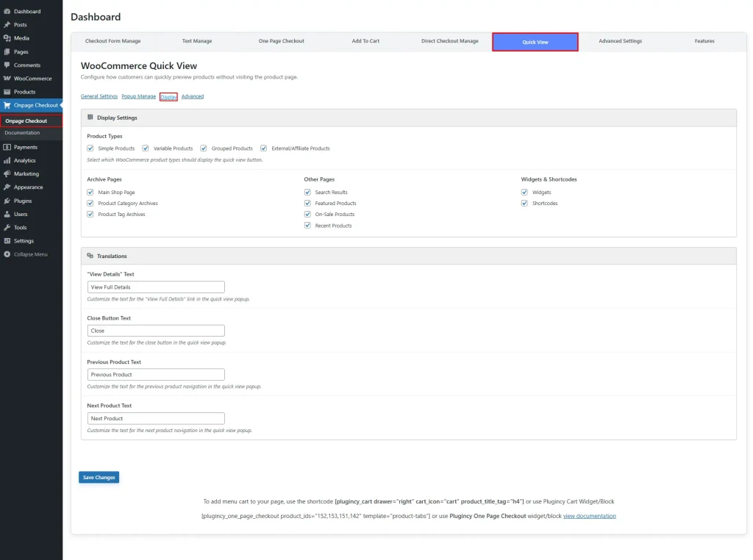Open Direct Checkout Manage tab
753x560 pixels.
coord(450,41)
